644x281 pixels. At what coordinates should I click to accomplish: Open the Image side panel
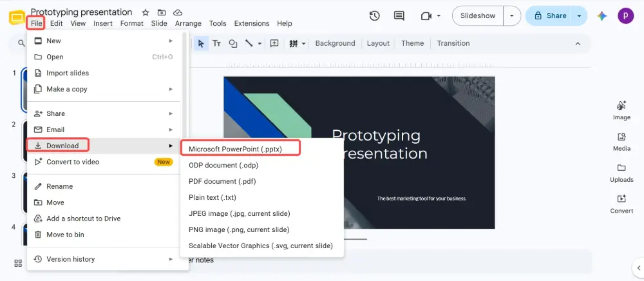pyautogui.click(x=621, y=111)
